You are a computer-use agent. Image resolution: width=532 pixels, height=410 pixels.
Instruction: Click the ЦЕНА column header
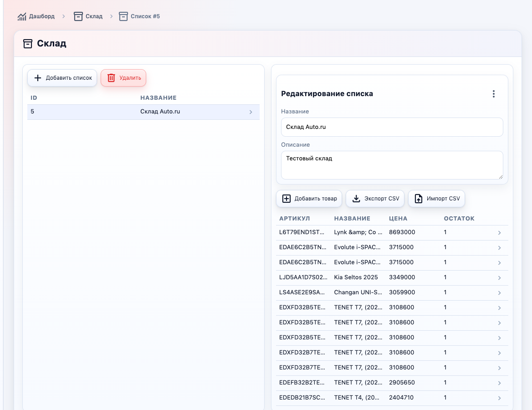click(x=398, y=219)
